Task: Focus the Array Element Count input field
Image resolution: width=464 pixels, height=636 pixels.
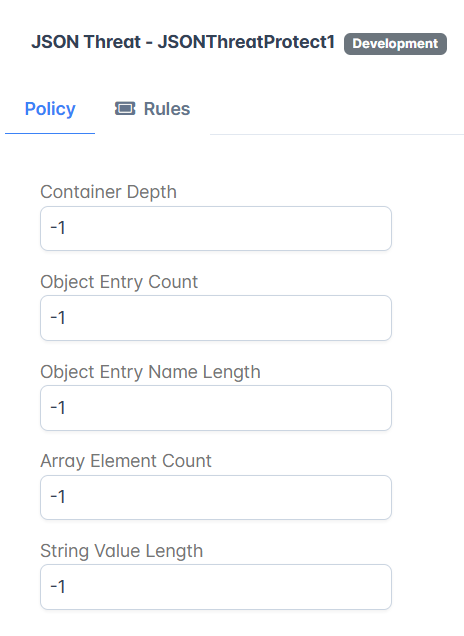Action: point(216,497)
